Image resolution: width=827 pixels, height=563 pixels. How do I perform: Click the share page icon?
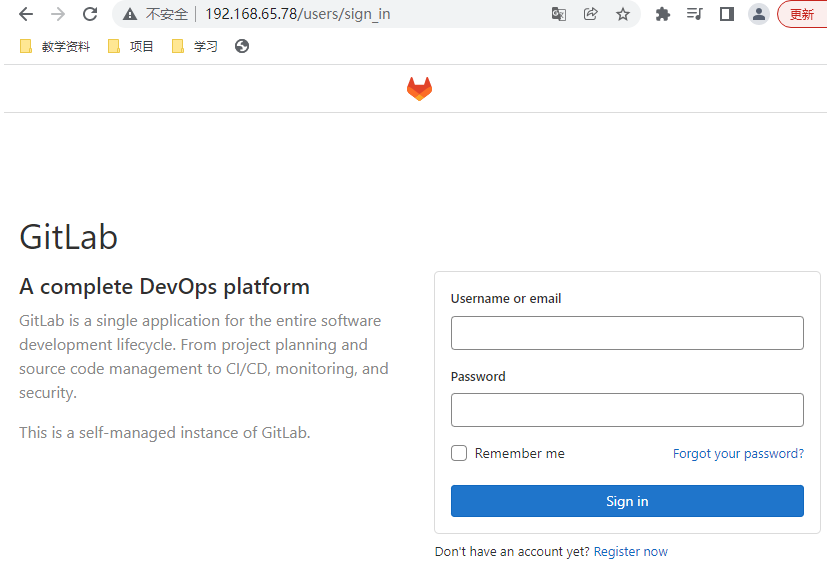[591, 14]
